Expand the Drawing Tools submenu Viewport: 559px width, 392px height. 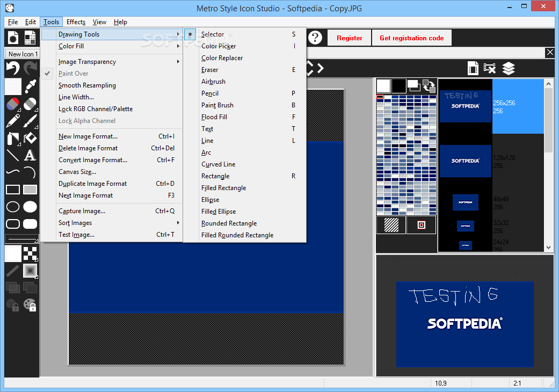click(112, 34)
